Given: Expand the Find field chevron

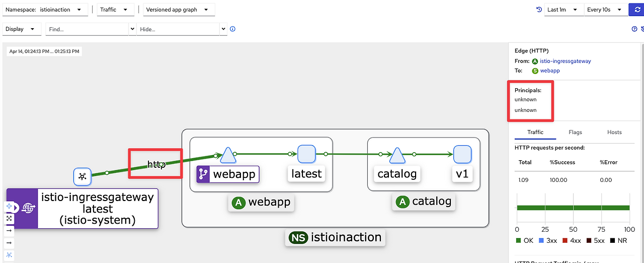Looking at the screenshot, I should click(x=133, y=29).
